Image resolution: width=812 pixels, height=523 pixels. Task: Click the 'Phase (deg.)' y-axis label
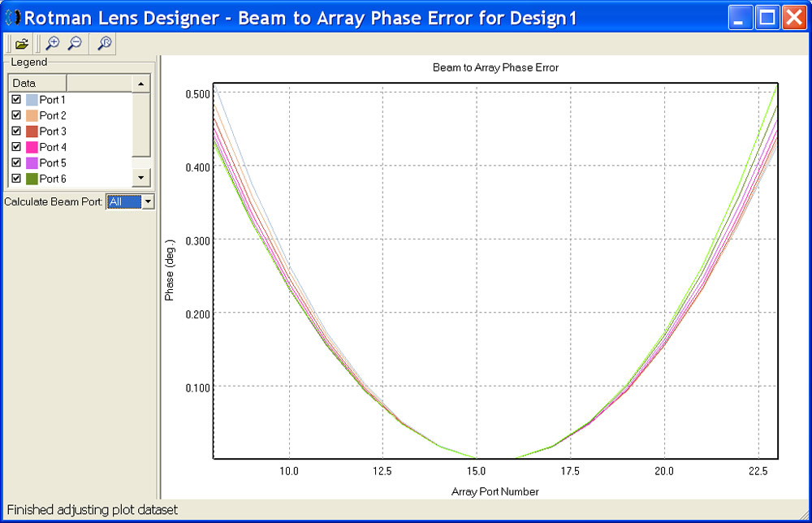pyautogui.click(x=170, y=270)
